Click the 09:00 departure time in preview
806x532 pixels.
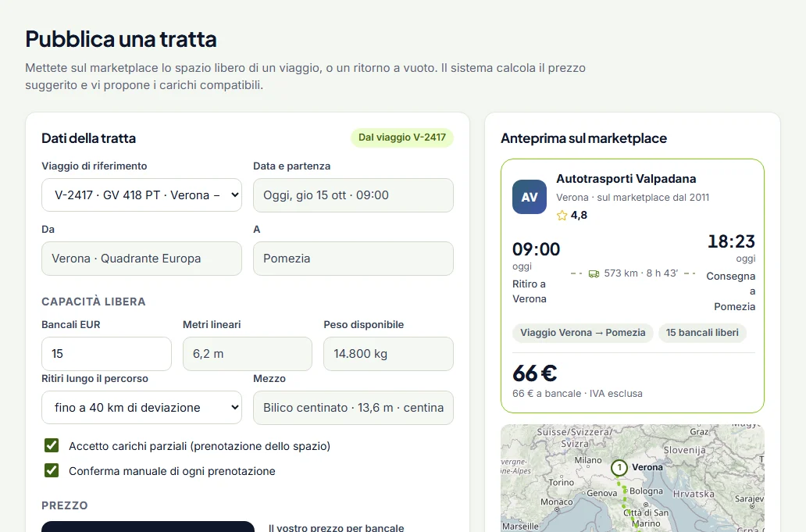[x=536, y=248]
